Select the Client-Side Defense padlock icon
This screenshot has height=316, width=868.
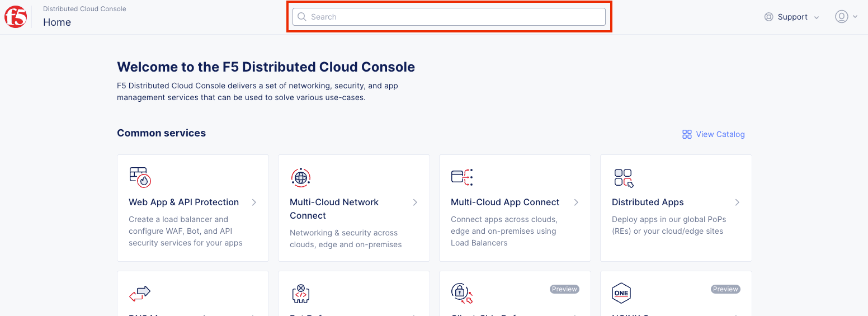(461, 293)
